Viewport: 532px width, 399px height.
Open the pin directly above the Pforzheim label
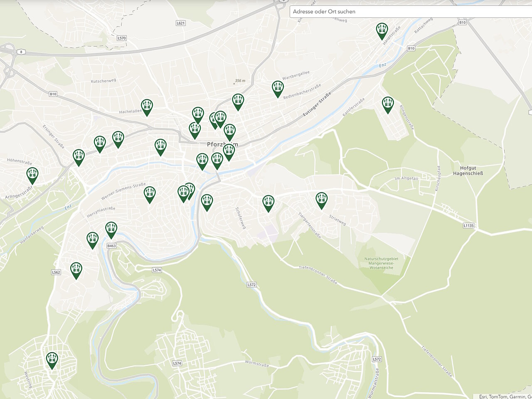[229, 132]
